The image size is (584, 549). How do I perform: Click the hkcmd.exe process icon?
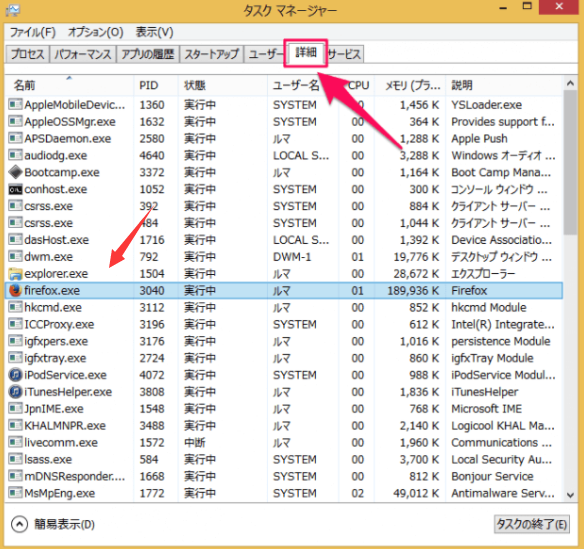[15, 307]
